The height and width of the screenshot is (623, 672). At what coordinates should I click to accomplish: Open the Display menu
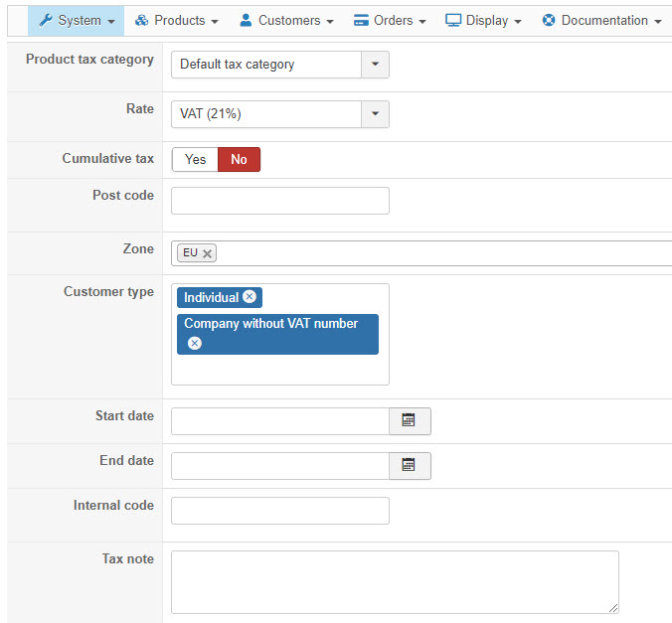point(483,20)
